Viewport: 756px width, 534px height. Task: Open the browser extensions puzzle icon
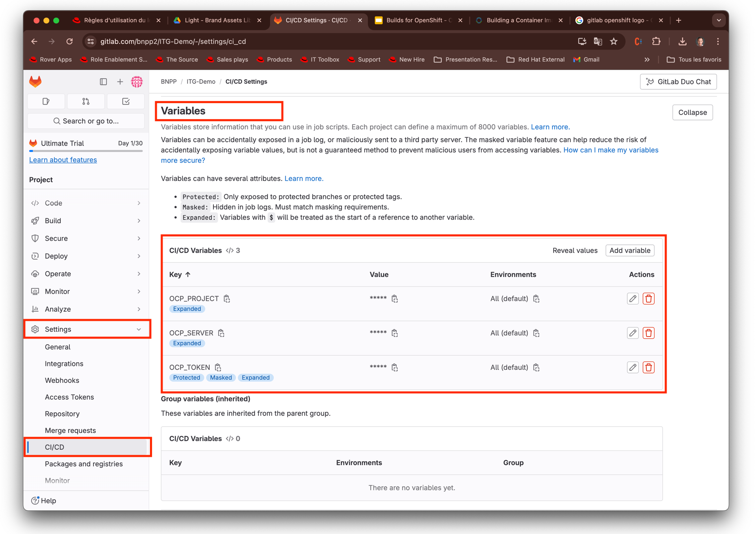click(656, 41)
